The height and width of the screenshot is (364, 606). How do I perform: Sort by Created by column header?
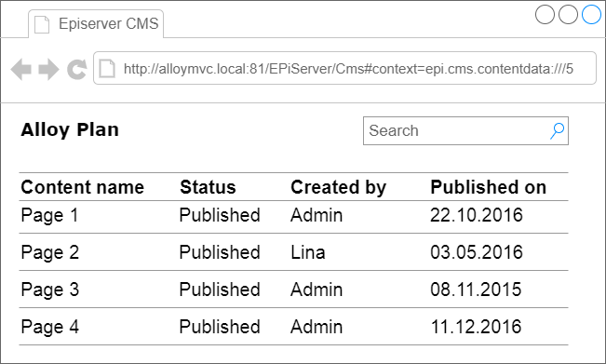(x=338, y=187)
